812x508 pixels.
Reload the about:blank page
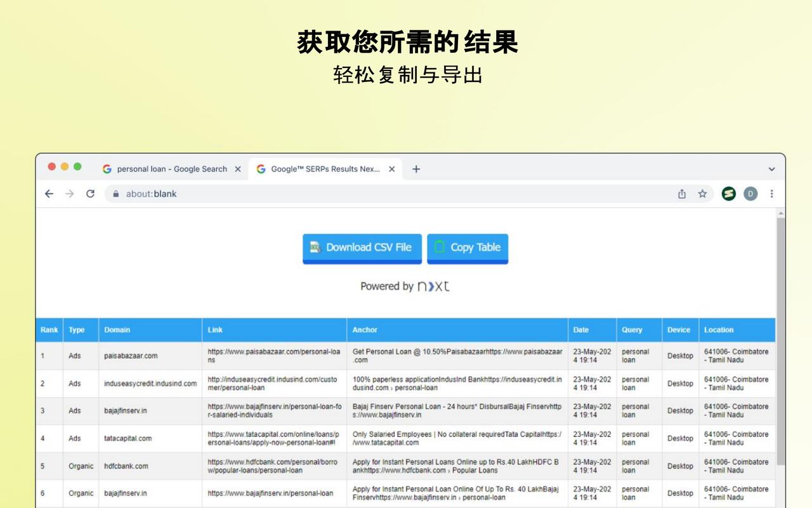tap(89, 194)
